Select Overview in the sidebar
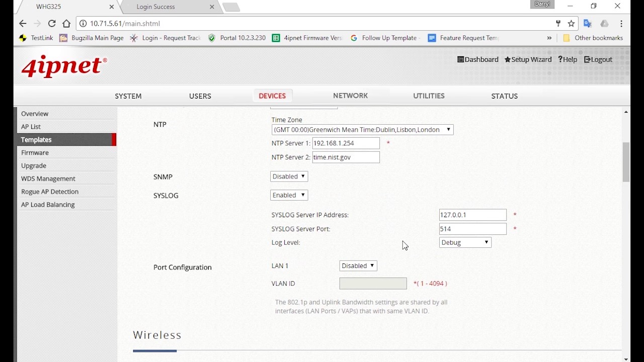644x362 pixels. [66, 114]
